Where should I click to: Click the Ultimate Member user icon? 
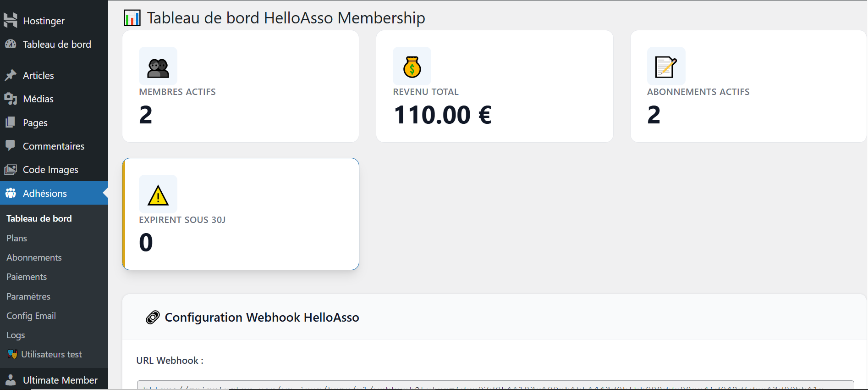[x=11, y=380]
